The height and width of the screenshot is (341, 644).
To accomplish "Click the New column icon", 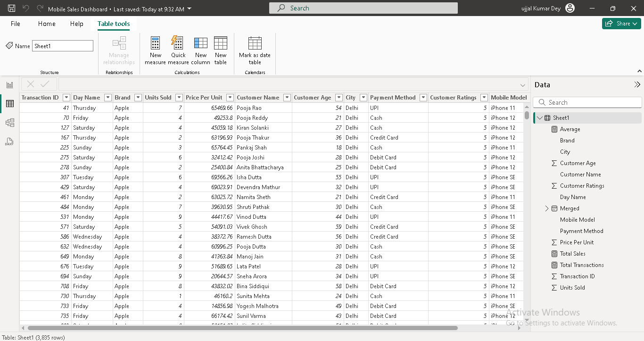I will coord(201,43).
